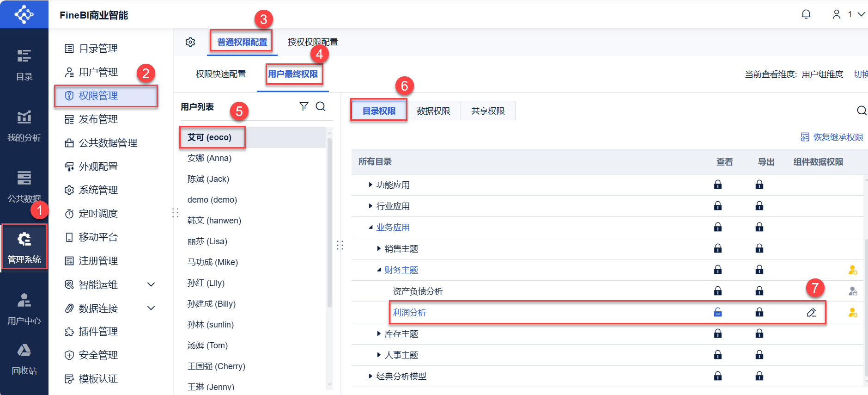Open 公共数据管理 menu item
This screenshot has width=868, height=395.
(101, 143)
